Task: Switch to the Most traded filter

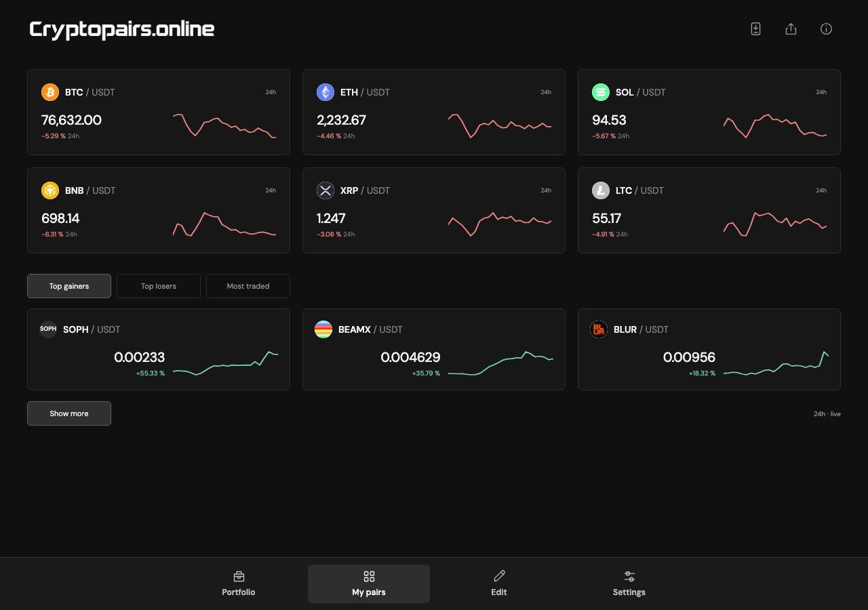Action: pyautogui.click(x=248, y=286)
